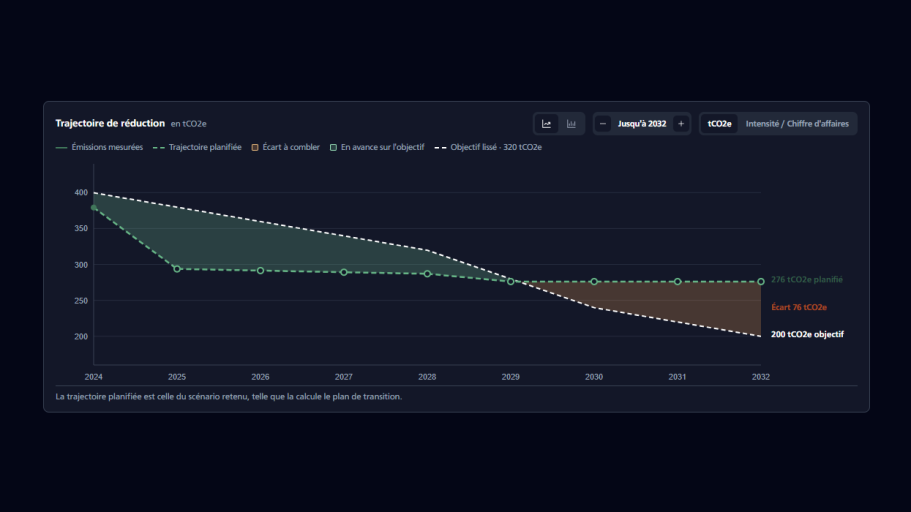Toggle Objectif lissé · 320 tCO2e legend
This screenshot has width=911, height=512.
click(x=488, y=148)
